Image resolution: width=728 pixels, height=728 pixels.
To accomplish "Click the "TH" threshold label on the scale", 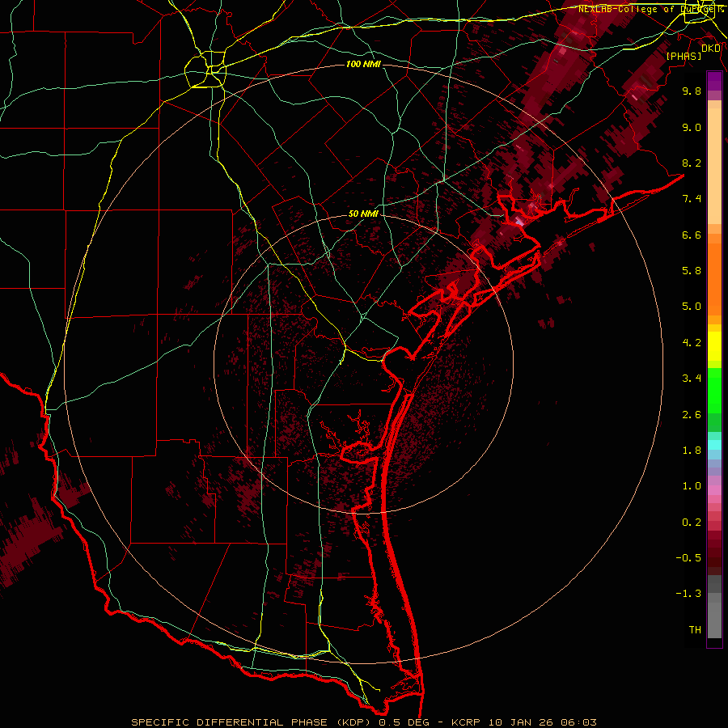I will [695, 630].
